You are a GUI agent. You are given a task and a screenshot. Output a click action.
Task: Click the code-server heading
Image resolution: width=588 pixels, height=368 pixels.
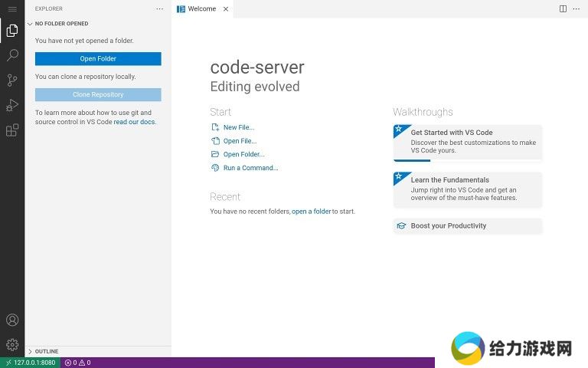click(257, 67)
